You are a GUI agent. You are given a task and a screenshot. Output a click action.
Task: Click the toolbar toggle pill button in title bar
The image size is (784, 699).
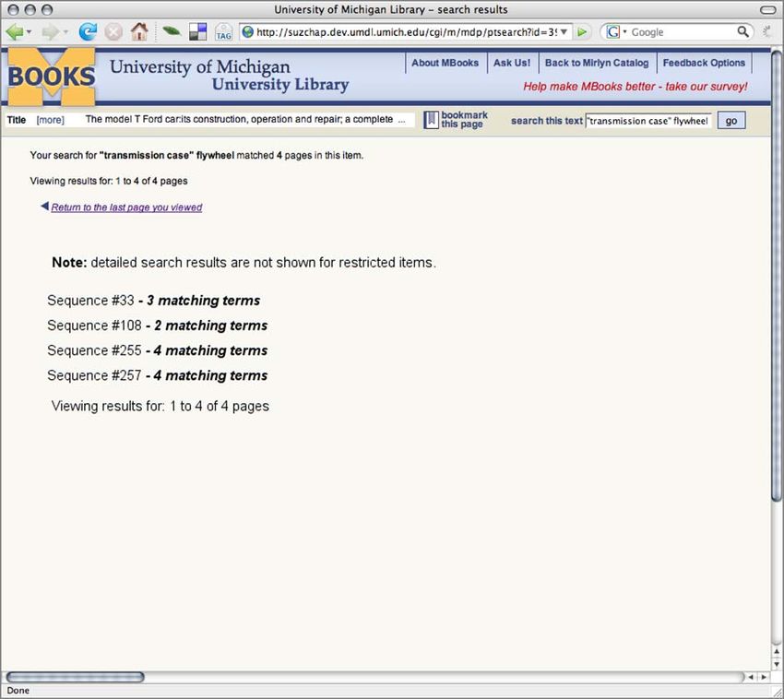pyautogui.click(x=767, y=9)
